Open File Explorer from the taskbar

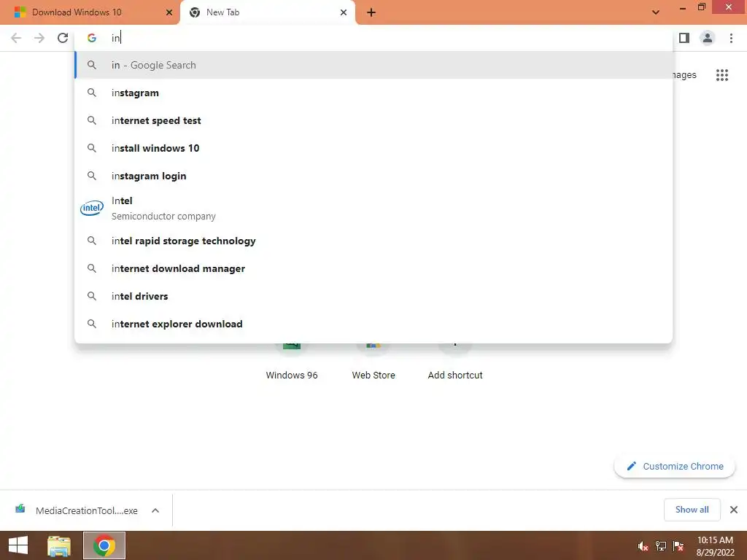59,545
